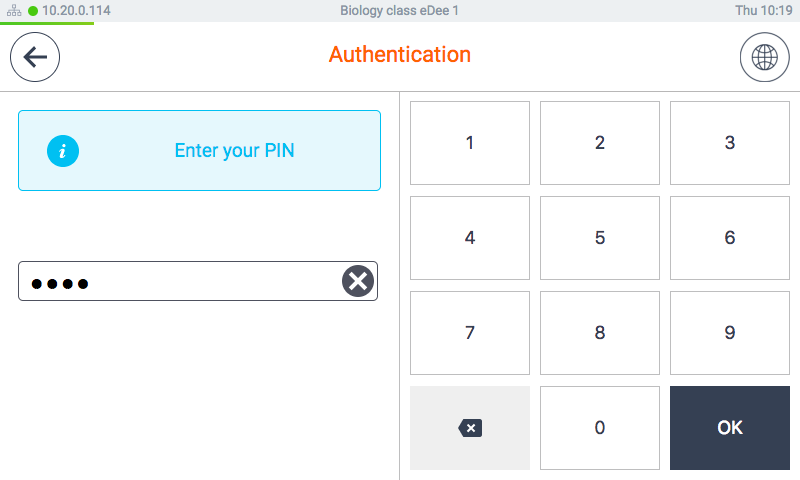Click green connection status dot
The image size is (800, 480).
point(33,11)
